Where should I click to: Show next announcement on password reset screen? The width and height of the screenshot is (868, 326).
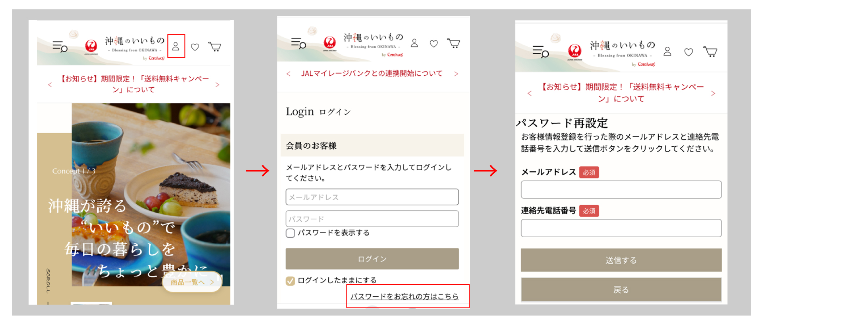point(713,93)
